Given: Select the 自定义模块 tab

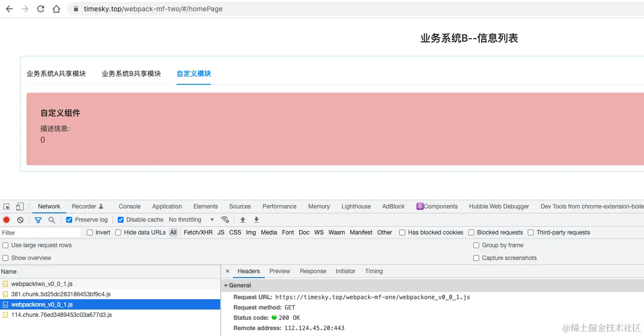Looking at the screenshot, I should 194,74.
